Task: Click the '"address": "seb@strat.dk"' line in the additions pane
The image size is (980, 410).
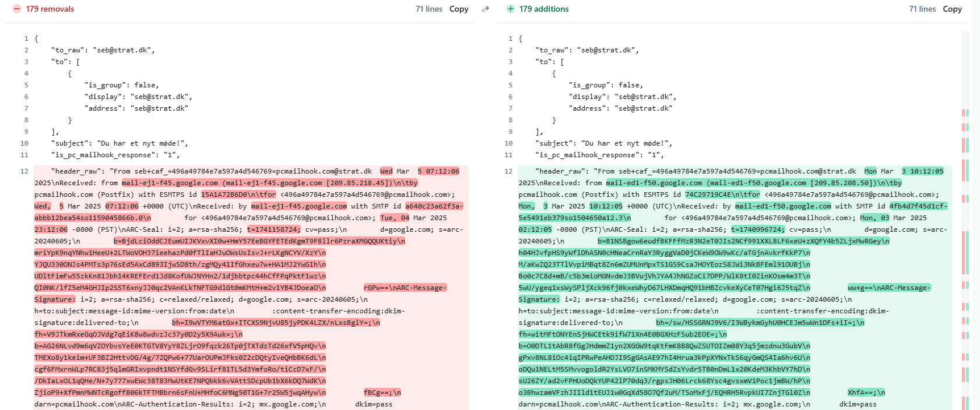Action: coord(620,108)
